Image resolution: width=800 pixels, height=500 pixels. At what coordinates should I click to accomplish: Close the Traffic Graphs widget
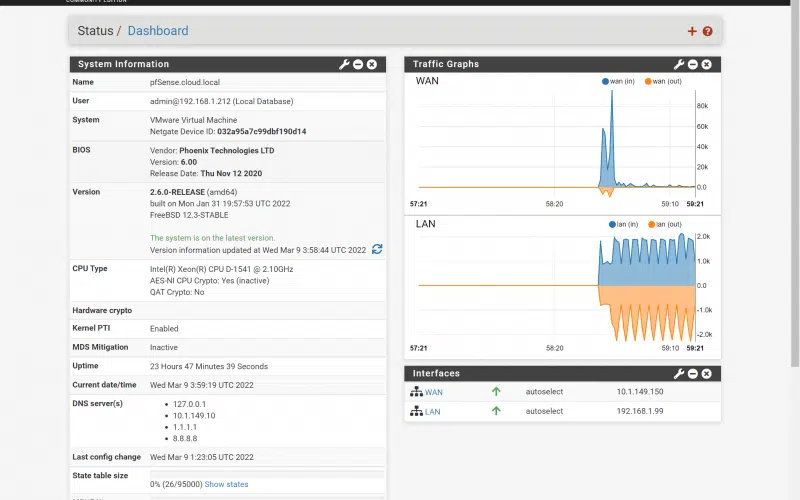(x=707, y=64)
